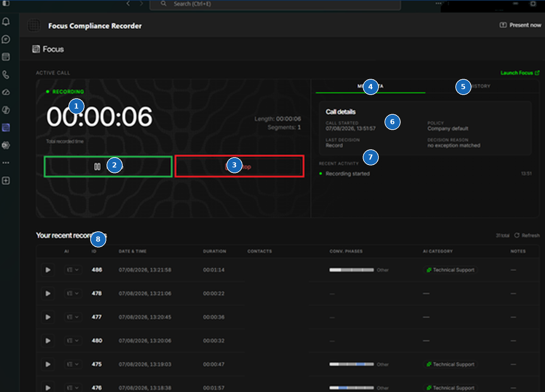Image resolution: width=545 pixels, height=392 pixels.
Task: Expand the AI dropdown for recording 478
Action: click(73, 293)
